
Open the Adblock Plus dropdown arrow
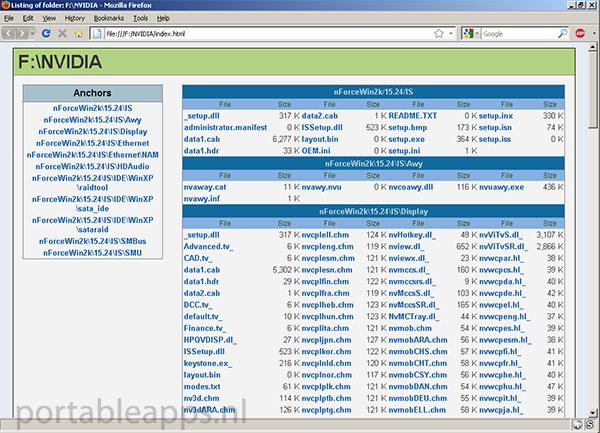[x=594, y=34]
